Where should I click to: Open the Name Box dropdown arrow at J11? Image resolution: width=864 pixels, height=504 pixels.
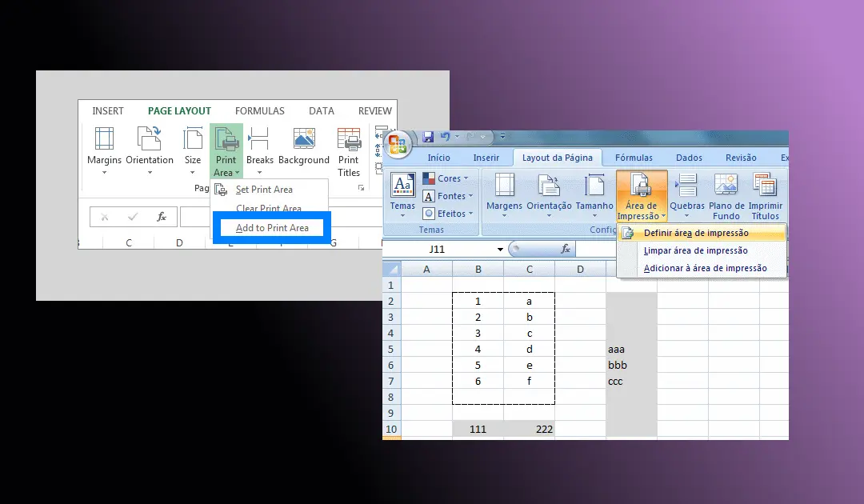(x=500, y=250)
